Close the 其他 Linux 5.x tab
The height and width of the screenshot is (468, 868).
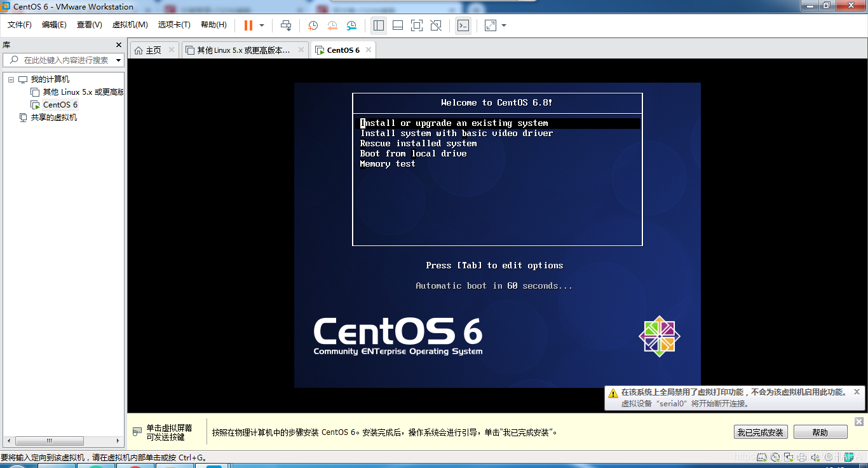pos(301,50)
